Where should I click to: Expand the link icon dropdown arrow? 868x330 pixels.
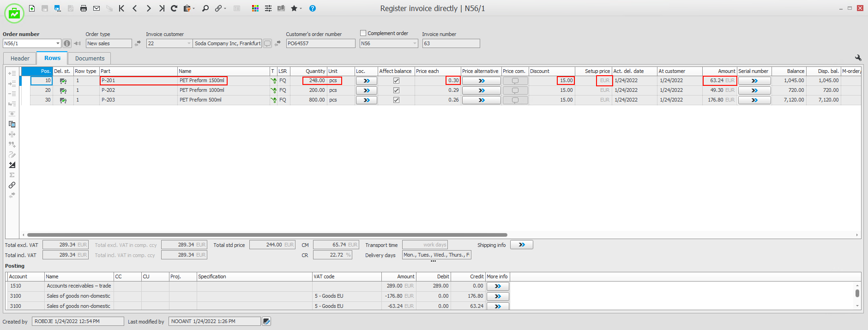[x=225, y=8]
